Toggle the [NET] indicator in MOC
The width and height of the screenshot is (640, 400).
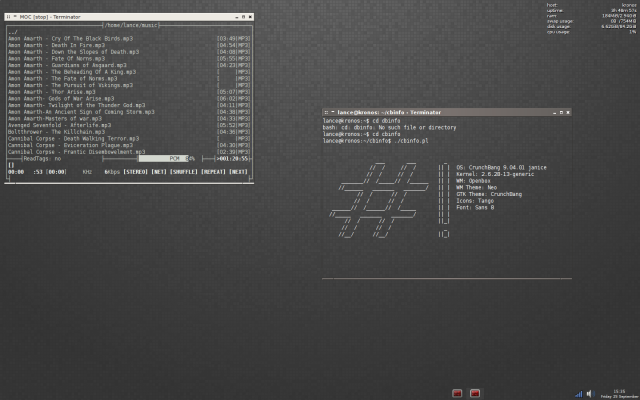pos(159,172)
